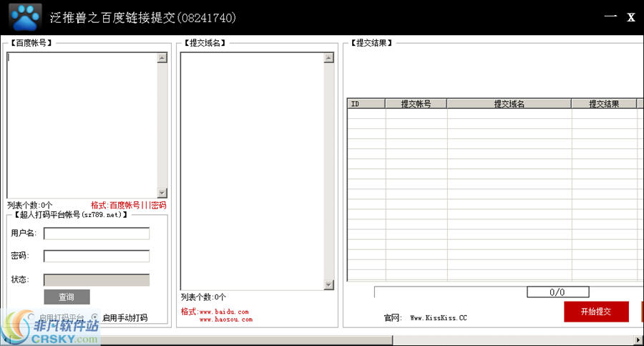The width and height of the screenshot is (644, 346).
Task: Sort by the 提交域名 column header
Action: tap(509, 104)
